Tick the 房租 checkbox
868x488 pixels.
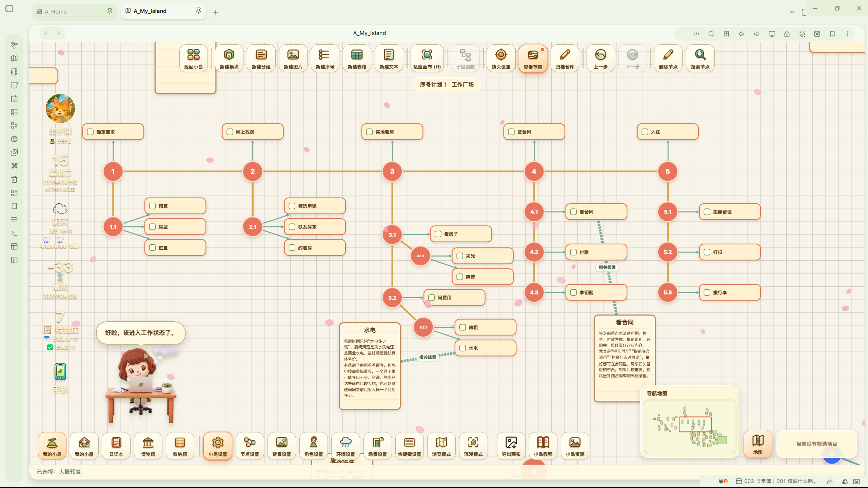[x=462, y=327]
